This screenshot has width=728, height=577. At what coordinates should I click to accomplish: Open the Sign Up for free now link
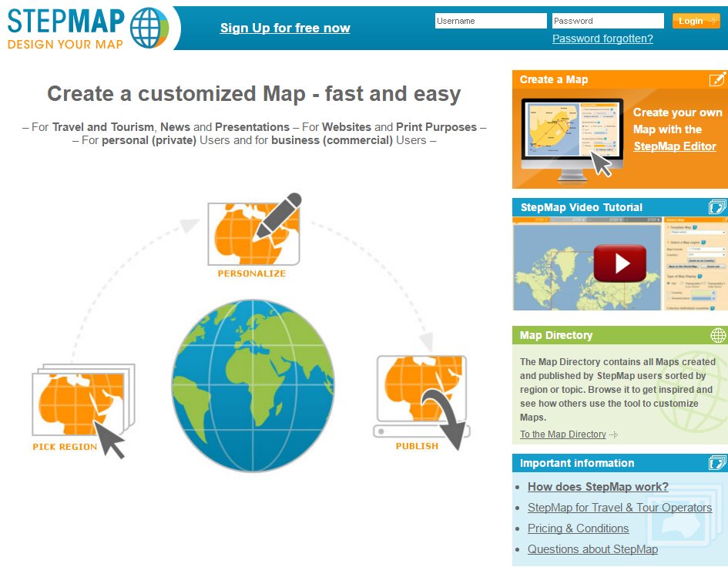(x=285, y=28)
